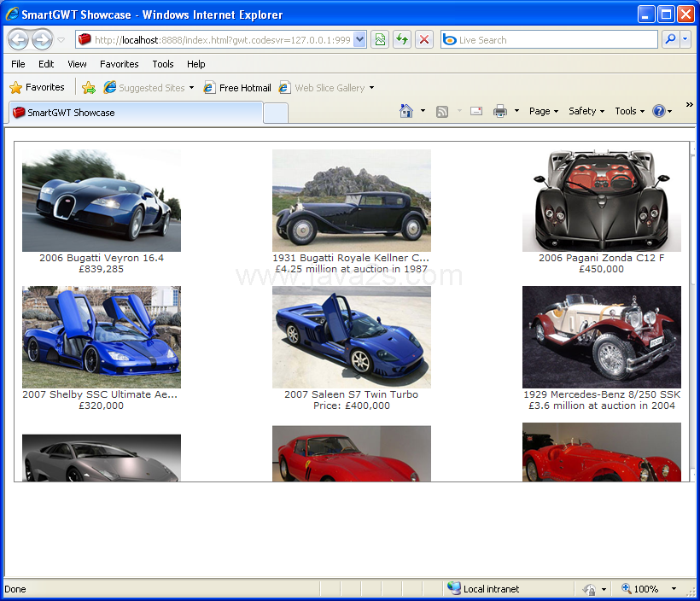
Task: Select the Shelby SSC Ultimate Aero photo
Action: [102, 337]
